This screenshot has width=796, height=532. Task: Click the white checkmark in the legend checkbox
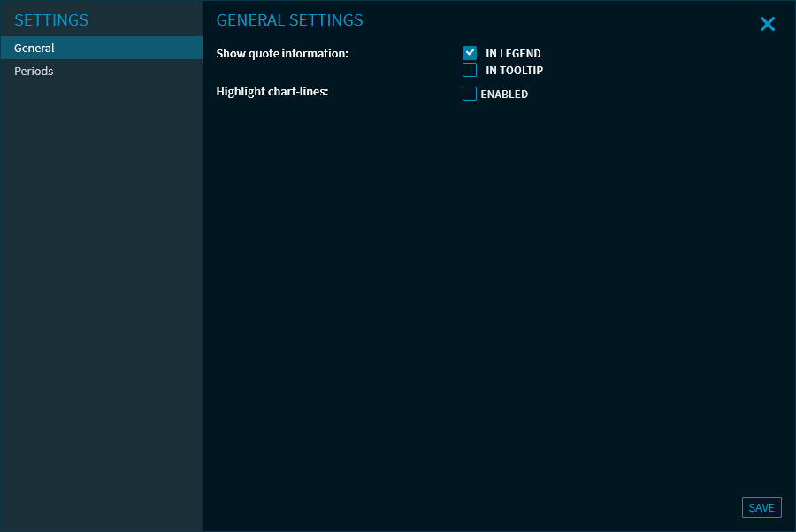click(x=470, y=53)
